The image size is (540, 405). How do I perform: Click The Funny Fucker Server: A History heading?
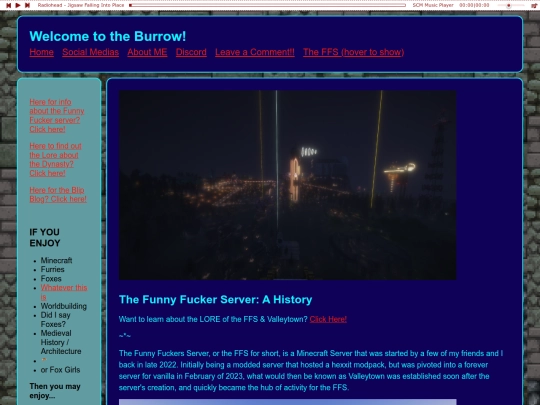click(216, 300)
